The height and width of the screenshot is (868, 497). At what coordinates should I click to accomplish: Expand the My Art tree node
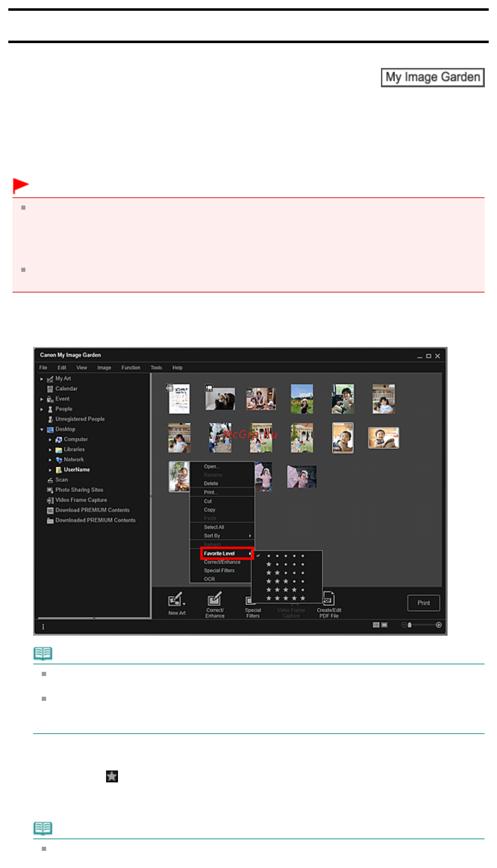point(42,379)
